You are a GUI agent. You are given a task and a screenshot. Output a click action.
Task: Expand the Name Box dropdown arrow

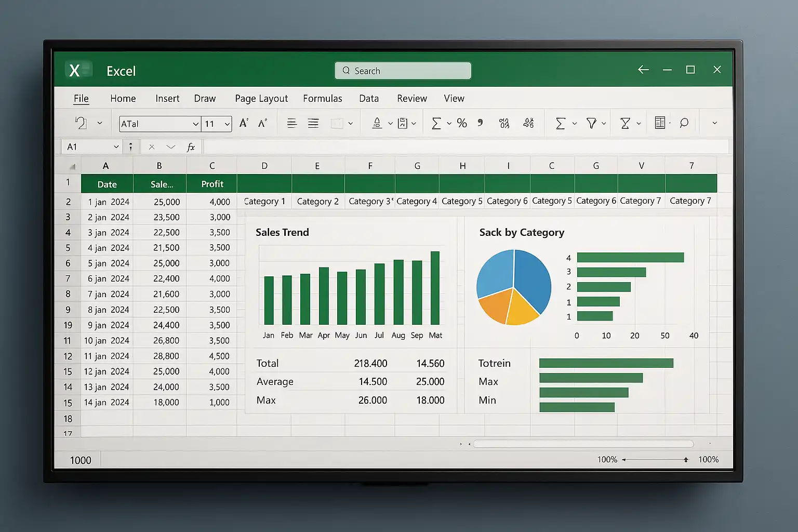click(116, 147)
